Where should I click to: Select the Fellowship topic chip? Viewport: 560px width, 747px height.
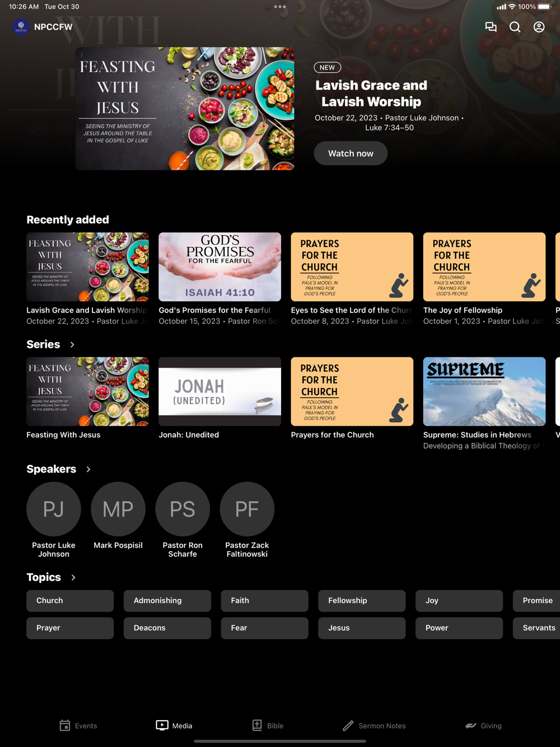coord(362,600)
